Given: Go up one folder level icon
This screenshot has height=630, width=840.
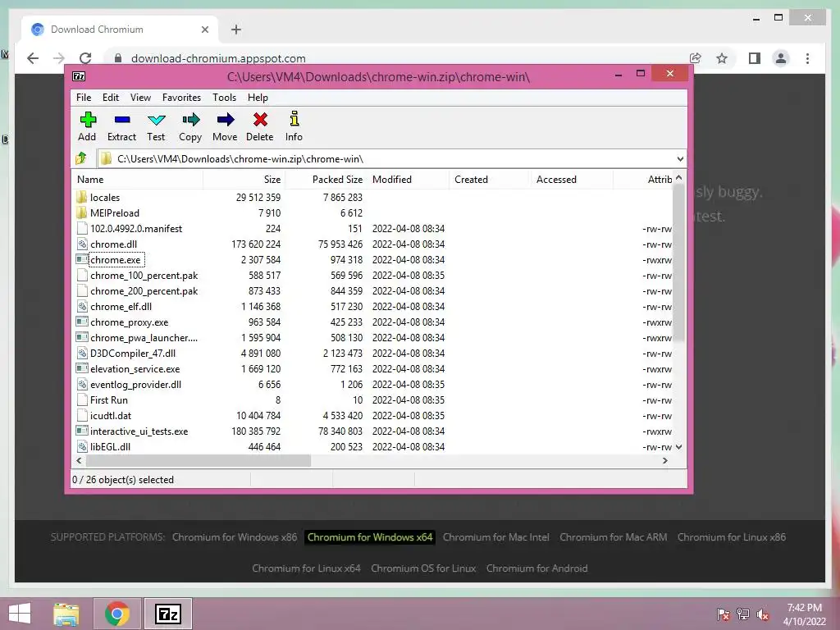Looking at the screenshot, I should coord(81,158).
